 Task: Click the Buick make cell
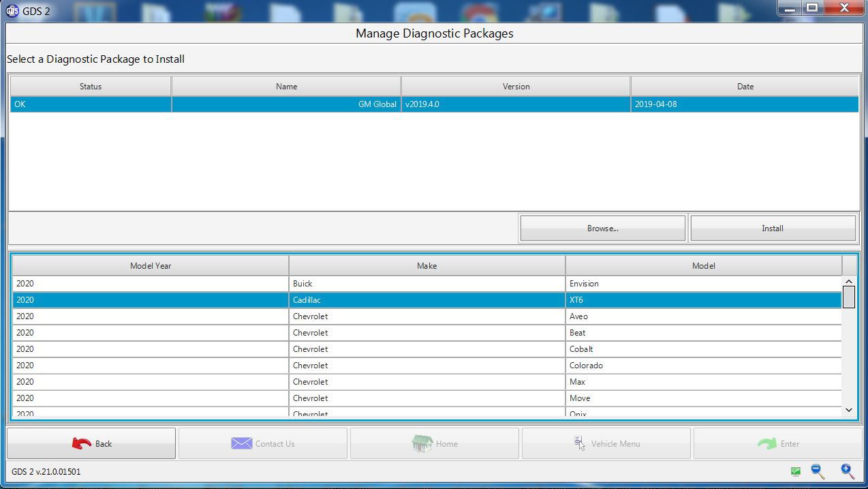(427, 284)
